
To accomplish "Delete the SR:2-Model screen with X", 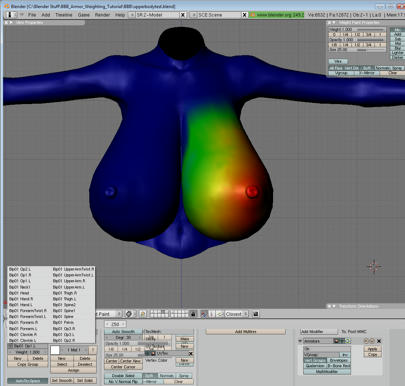I will (x=183, y=15).
